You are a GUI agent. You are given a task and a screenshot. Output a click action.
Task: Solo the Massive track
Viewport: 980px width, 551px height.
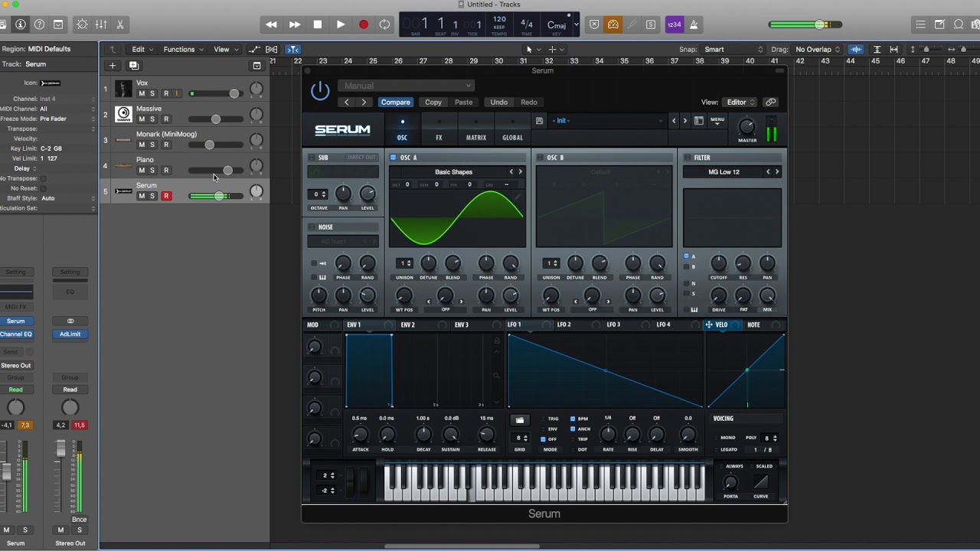[152, 119]
